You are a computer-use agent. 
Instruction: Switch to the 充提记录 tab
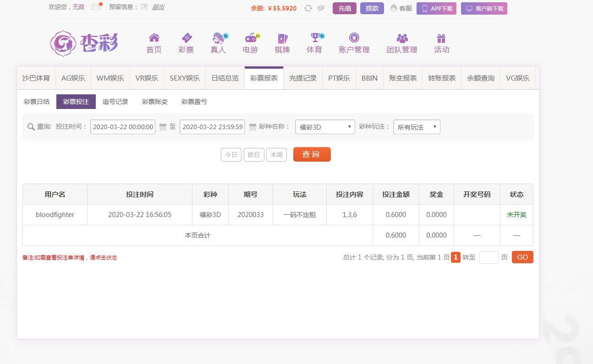click(303, 78)
